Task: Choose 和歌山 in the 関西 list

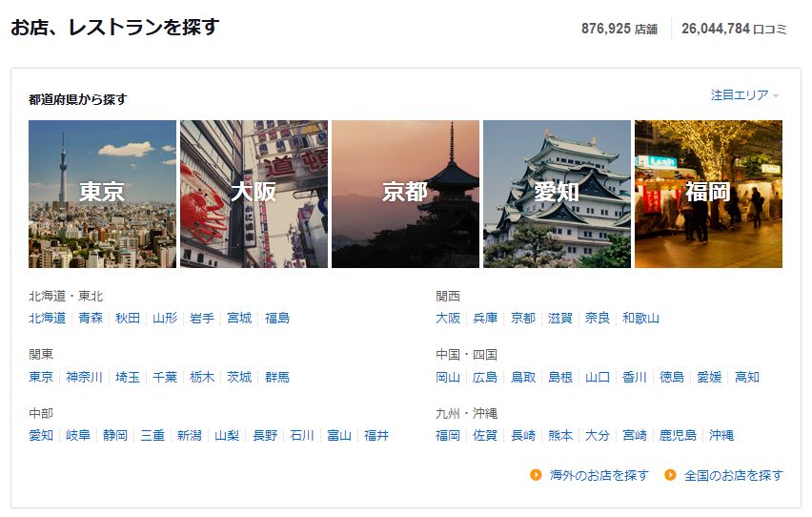Action: (640, 318)
